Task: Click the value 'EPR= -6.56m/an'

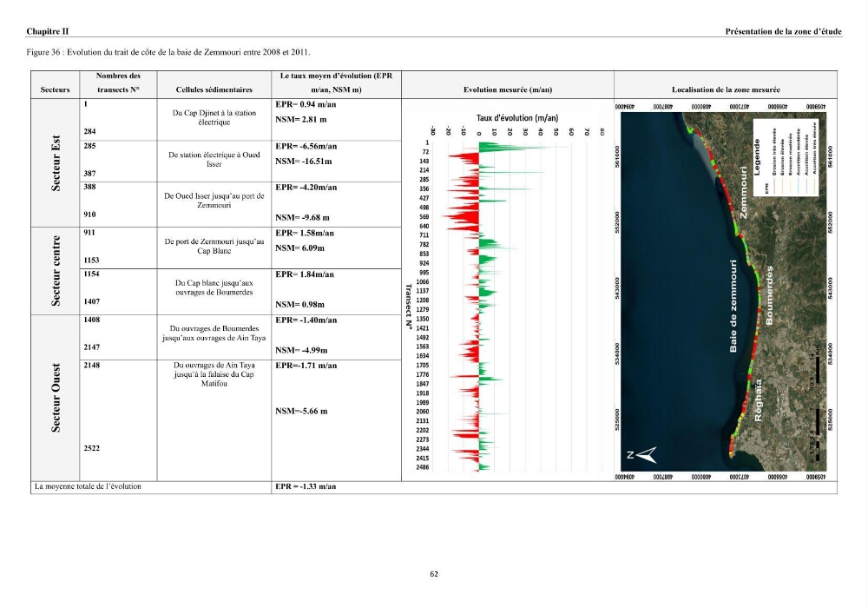Action: [306, 147]
